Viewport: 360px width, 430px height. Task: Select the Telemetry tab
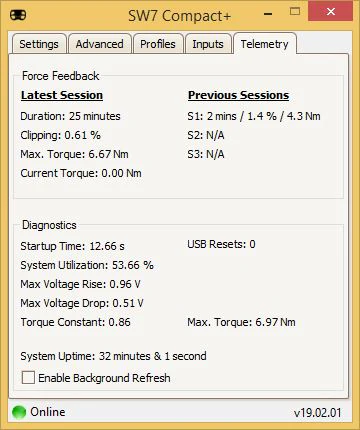coord(265,44)
